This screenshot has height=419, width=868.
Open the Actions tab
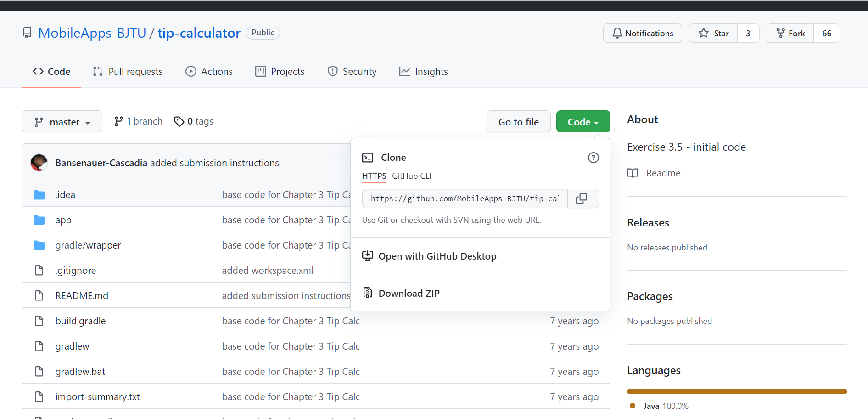click(209, 72)
